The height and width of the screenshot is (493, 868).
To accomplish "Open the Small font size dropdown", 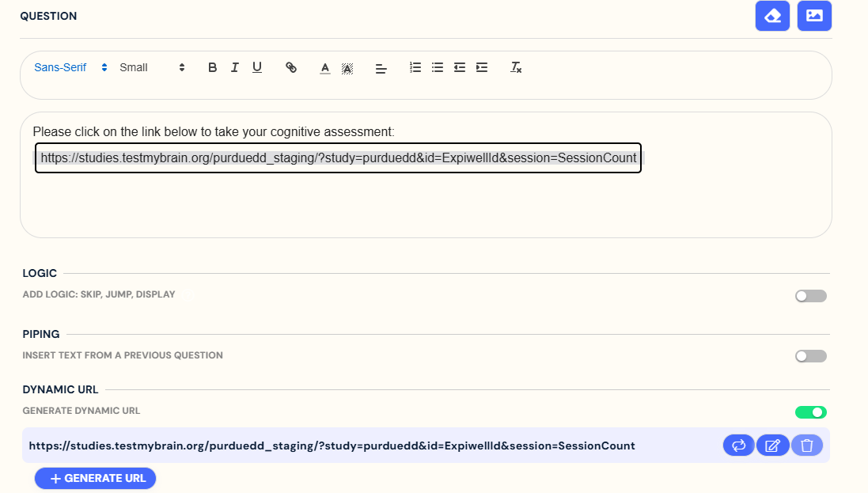I will click(x=152, y=67).
